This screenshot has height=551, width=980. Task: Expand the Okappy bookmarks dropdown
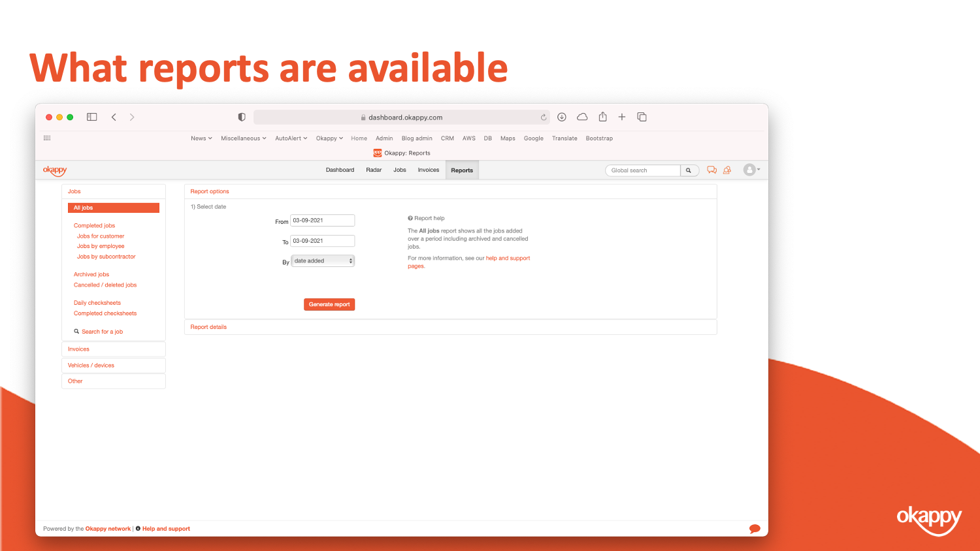point(329,138)
